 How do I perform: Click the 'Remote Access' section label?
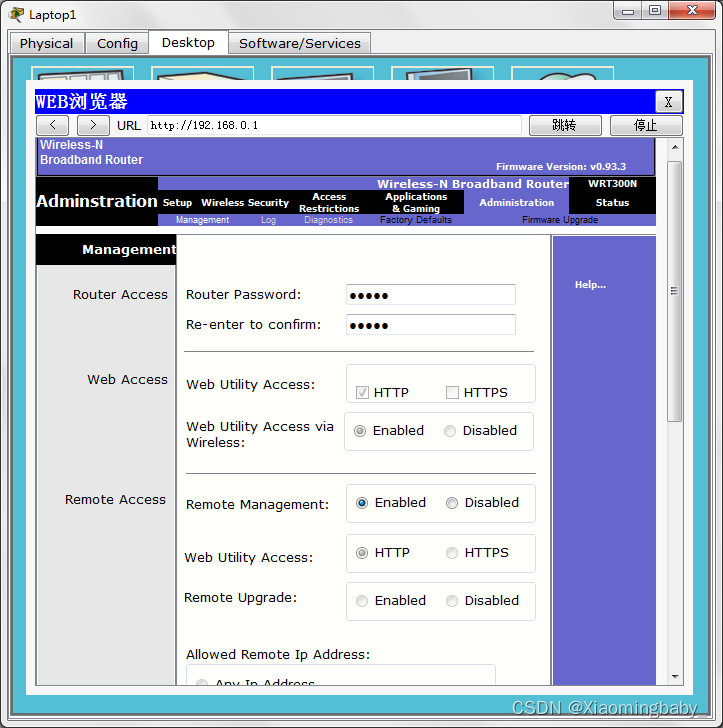click(115, 500)
